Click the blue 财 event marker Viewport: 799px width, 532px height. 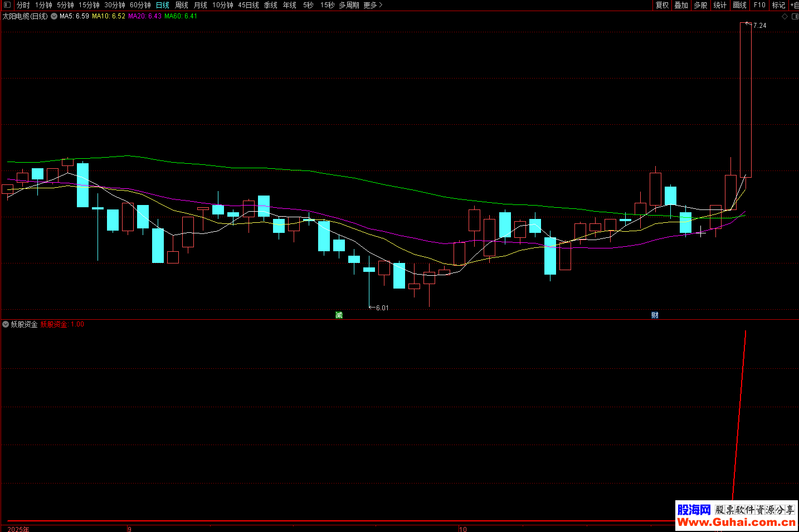click(x=655, y=315)
